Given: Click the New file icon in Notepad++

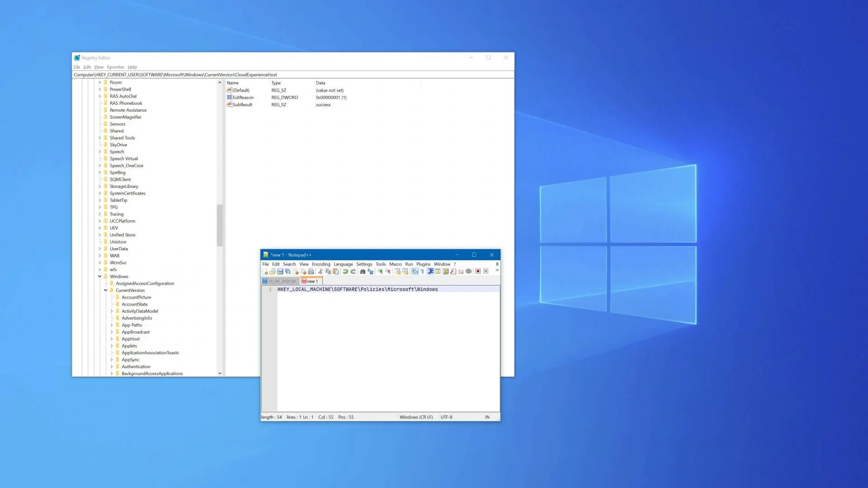Looking at the screenshot, I should point(265,271).
